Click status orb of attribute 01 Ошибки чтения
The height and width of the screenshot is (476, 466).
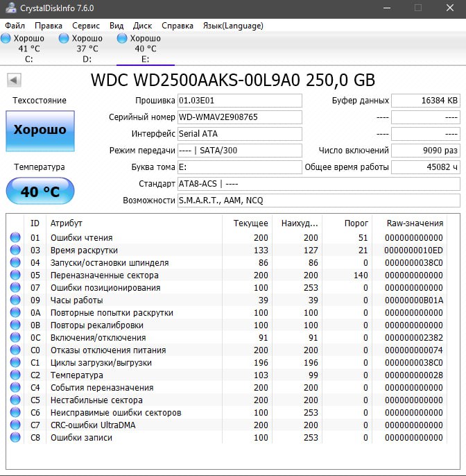coord(15,237)
